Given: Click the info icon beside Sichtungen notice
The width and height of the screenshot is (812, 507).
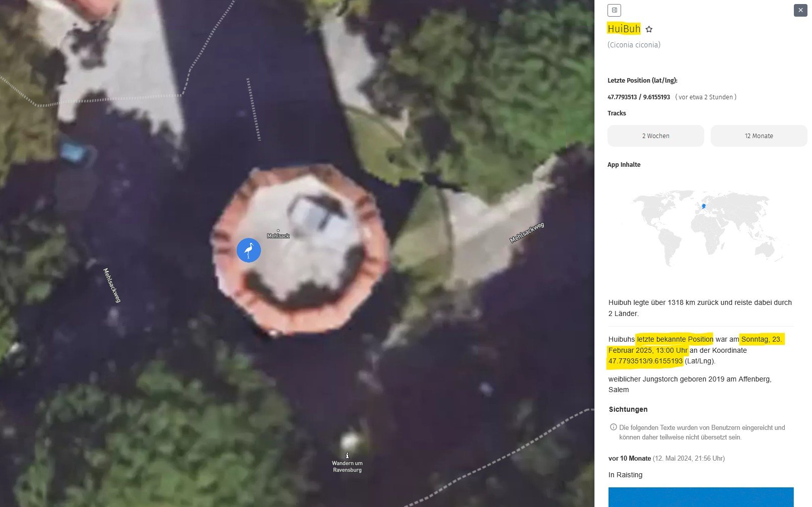Looking at the screenshot, I should 613,427.
